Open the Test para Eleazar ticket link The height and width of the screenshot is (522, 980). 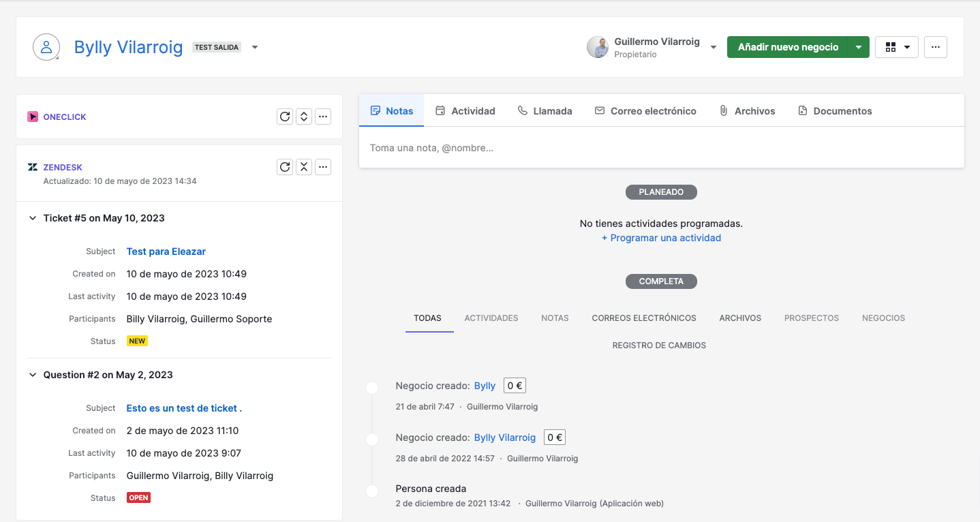pos(166,251)
